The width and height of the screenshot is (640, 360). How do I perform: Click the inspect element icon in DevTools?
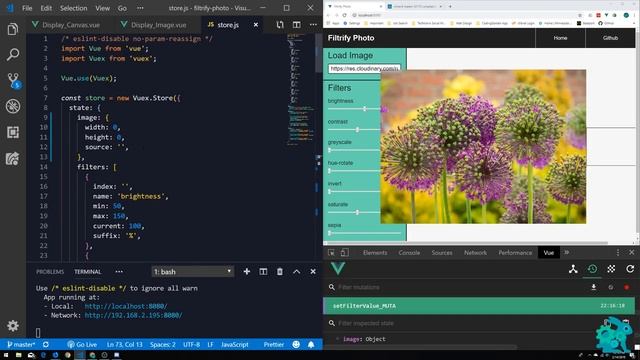coord(331,253)
